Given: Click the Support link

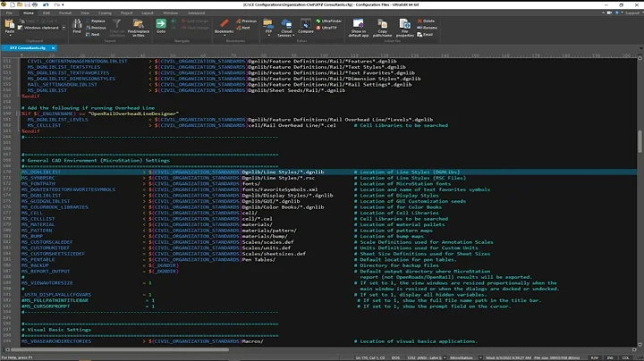Looking at the screenshot, I should coord(632,13).
